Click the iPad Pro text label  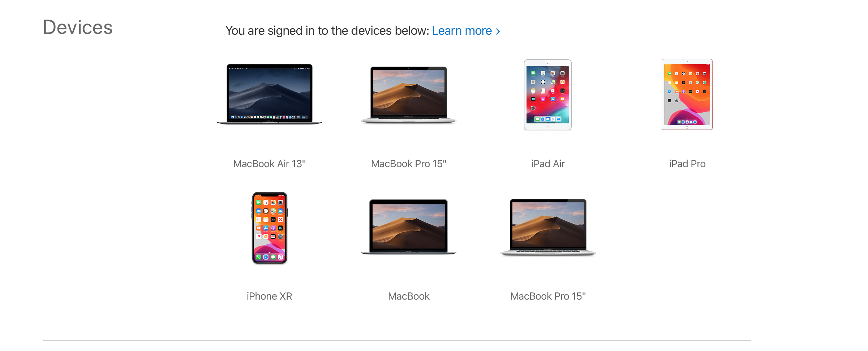(x=687, y=164)
